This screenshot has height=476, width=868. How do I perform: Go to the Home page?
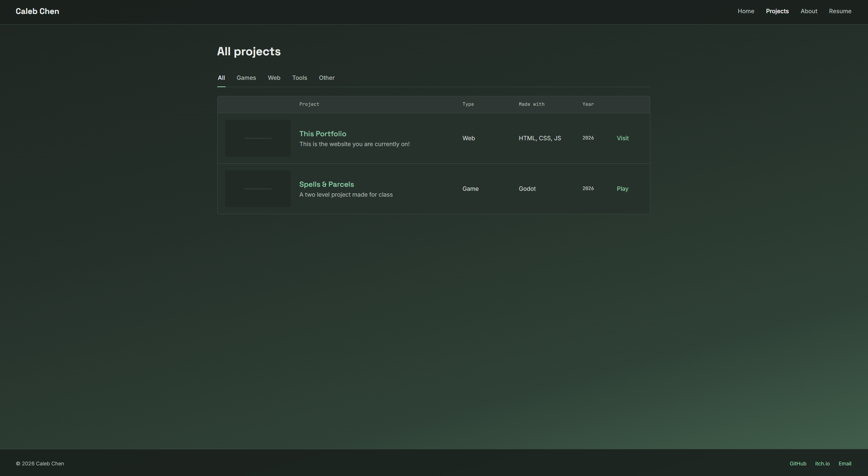746,11
